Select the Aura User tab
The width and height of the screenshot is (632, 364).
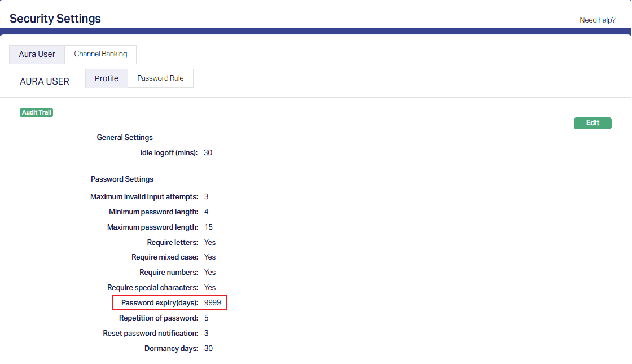(x=37, y=55)
